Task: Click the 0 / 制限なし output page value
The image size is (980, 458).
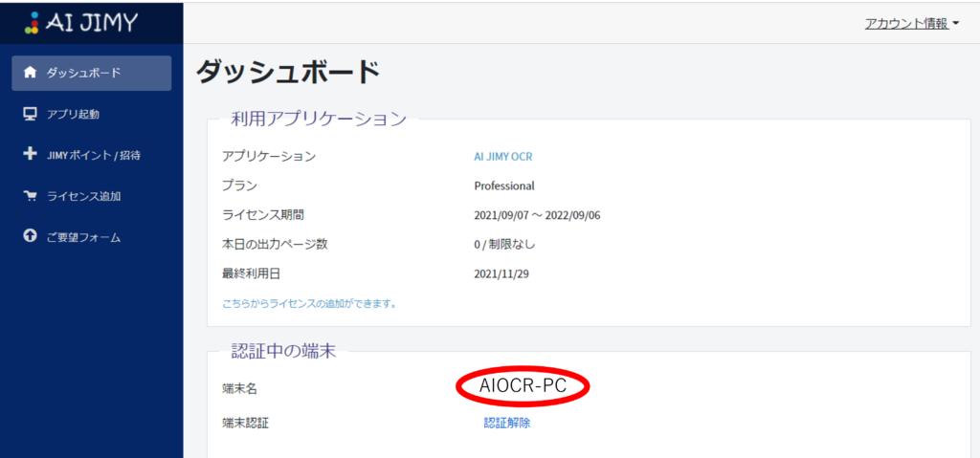Action: [504, 245]
